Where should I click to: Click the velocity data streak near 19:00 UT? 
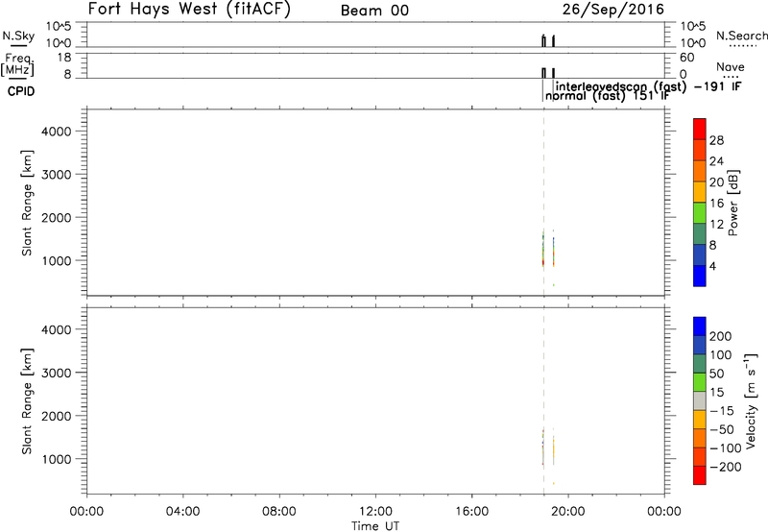point(543,447)
